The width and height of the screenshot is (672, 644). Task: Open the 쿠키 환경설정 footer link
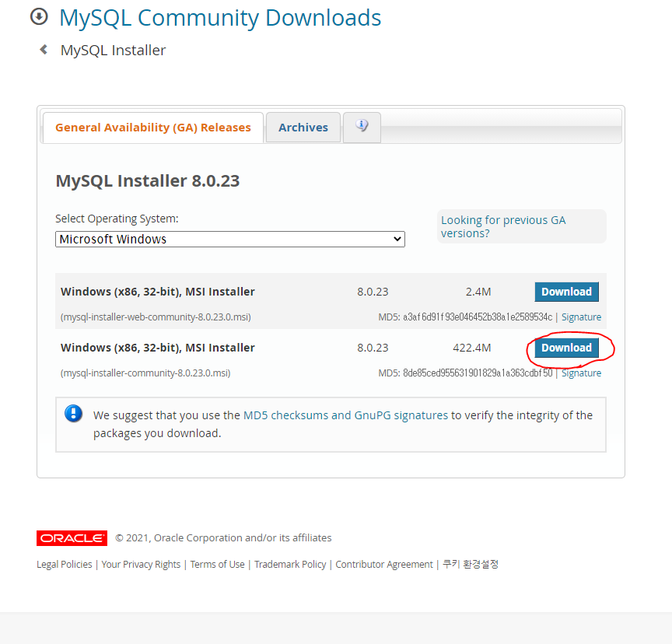[x=471, y=564]
